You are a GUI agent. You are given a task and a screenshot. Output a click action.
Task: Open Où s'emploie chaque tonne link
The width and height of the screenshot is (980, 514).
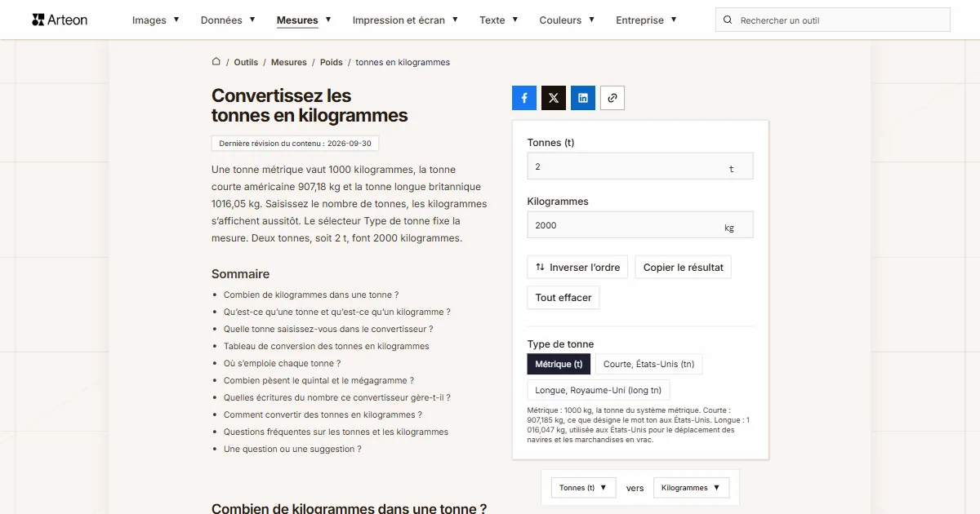(x=283, y=364)
